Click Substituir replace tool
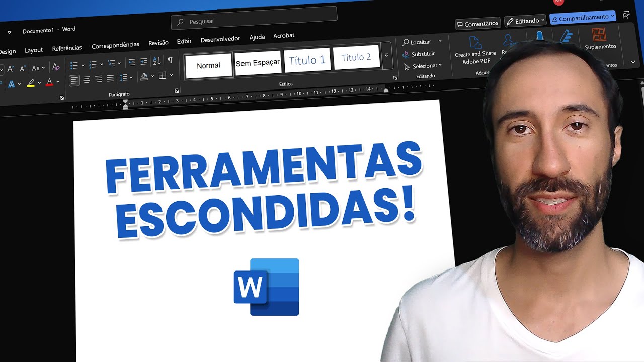The image size is (644, 362). [x=419, y=54]
